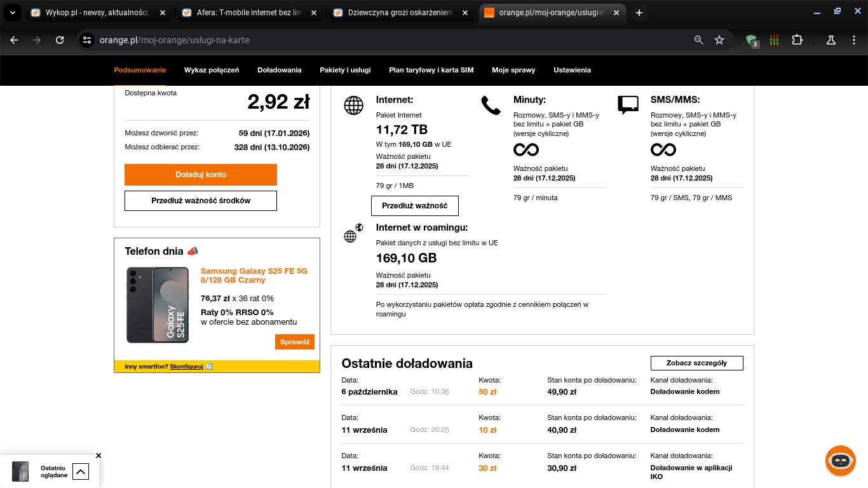Switch to the Wykop.pl tab

(95, 13)
